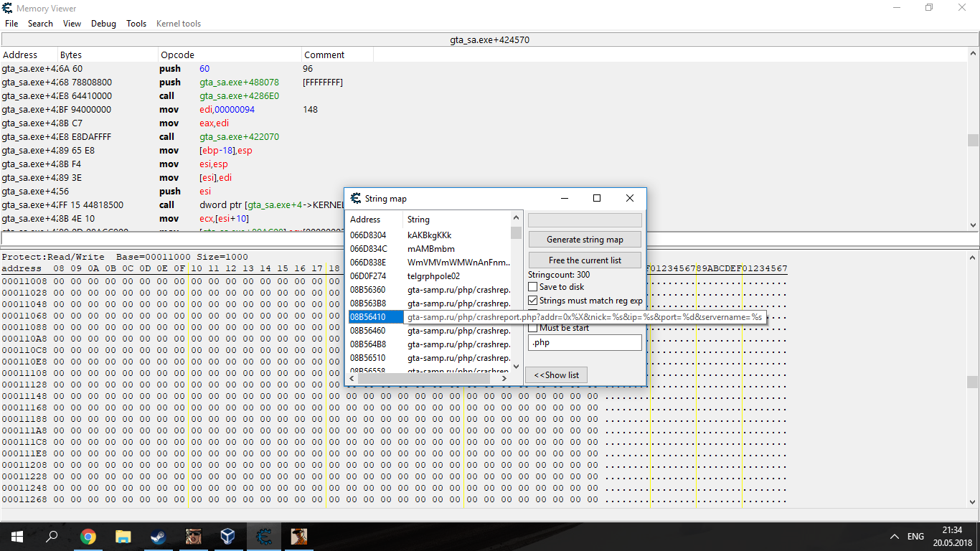980x551 pixels.
Task: Click Generate string map button
Action: click(585, 240)
